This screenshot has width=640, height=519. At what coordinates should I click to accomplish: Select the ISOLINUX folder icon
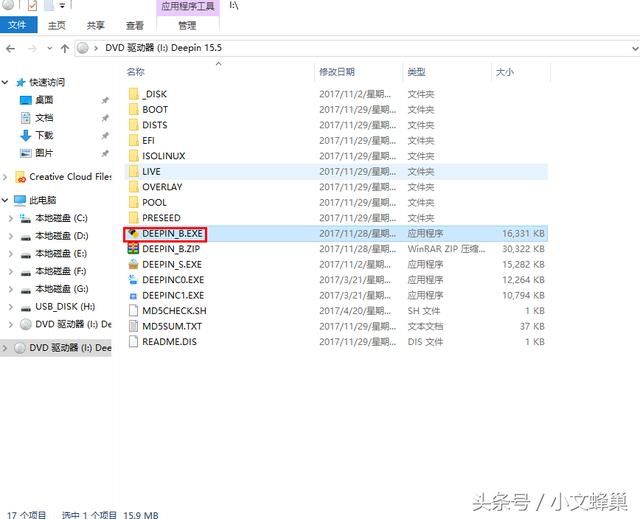tap(133, 156)
